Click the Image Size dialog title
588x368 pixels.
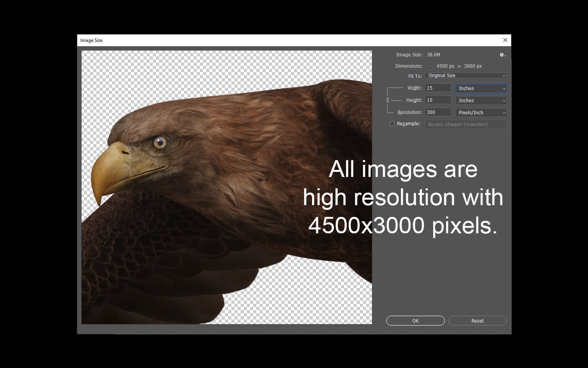pos(91,40)
